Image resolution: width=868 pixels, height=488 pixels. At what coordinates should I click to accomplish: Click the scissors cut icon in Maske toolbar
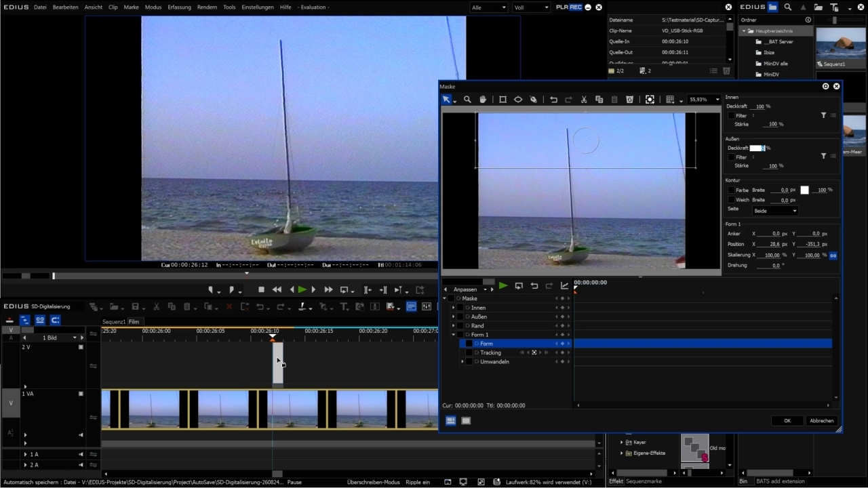click(584, 100)
